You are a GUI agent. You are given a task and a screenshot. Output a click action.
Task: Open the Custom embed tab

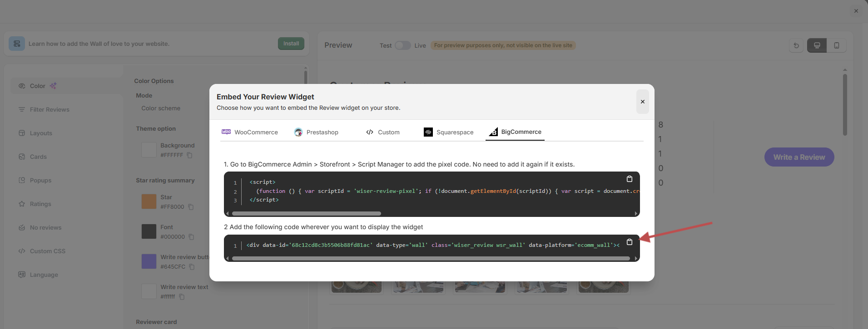[x=383, y=132]
